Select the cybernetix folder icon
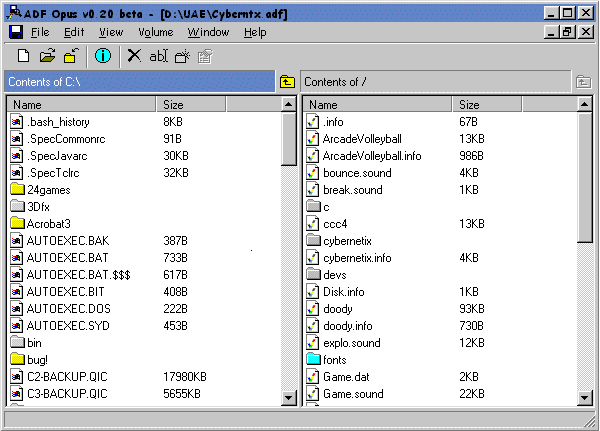The image size is (600, 431). pyautogui.click(x=314, y=240)
